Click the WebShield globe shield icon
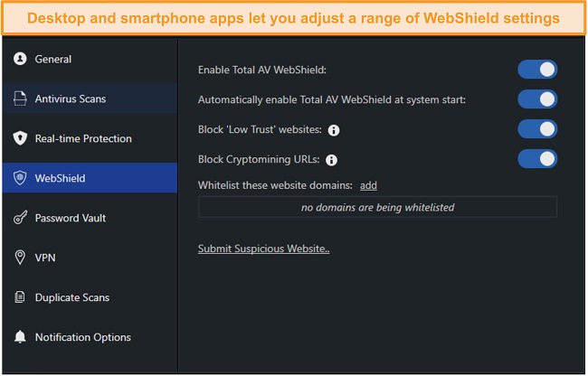 [20, 178]
